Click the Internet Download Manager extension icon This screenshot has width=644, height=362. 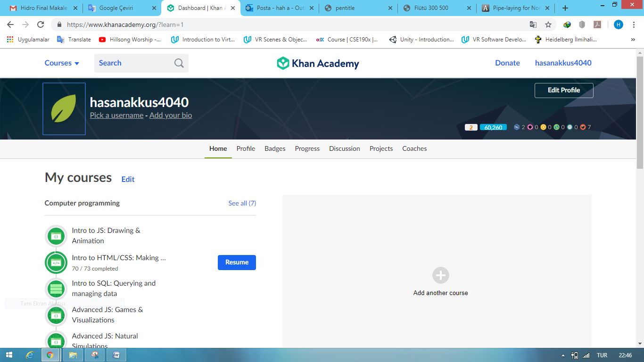(568, 25)
